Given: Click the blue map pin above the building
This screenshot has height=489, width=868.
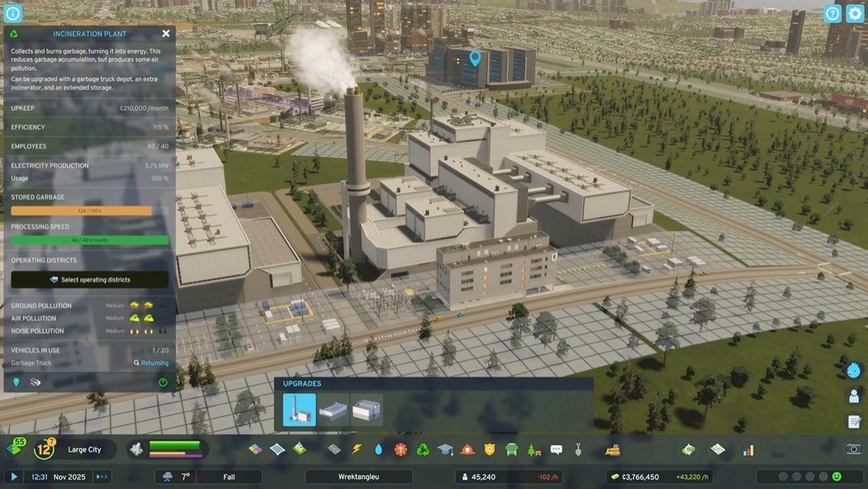Looking at the screenshot, I should tap(475, 58).
